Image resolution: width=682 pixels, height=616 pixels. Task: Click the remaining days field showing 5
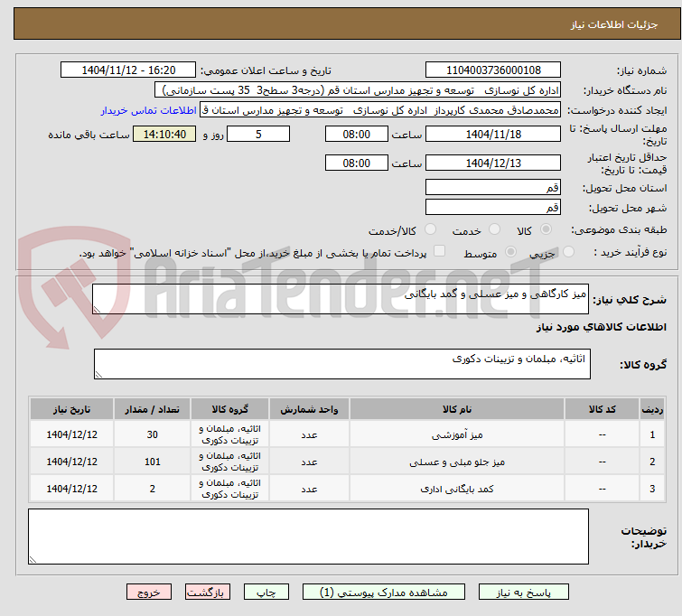click(258, 134)
